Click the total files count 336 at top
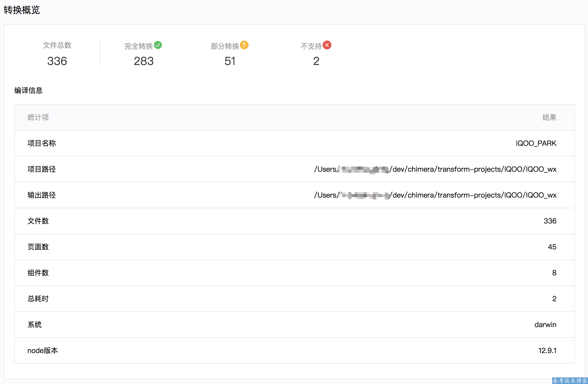 (57, 61)
